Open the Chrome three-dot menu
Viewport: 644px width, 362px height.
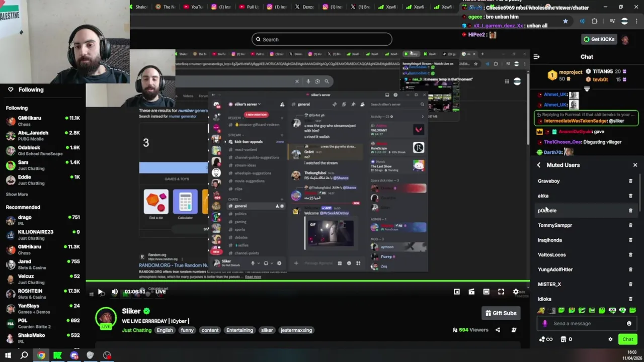[636, 21]
